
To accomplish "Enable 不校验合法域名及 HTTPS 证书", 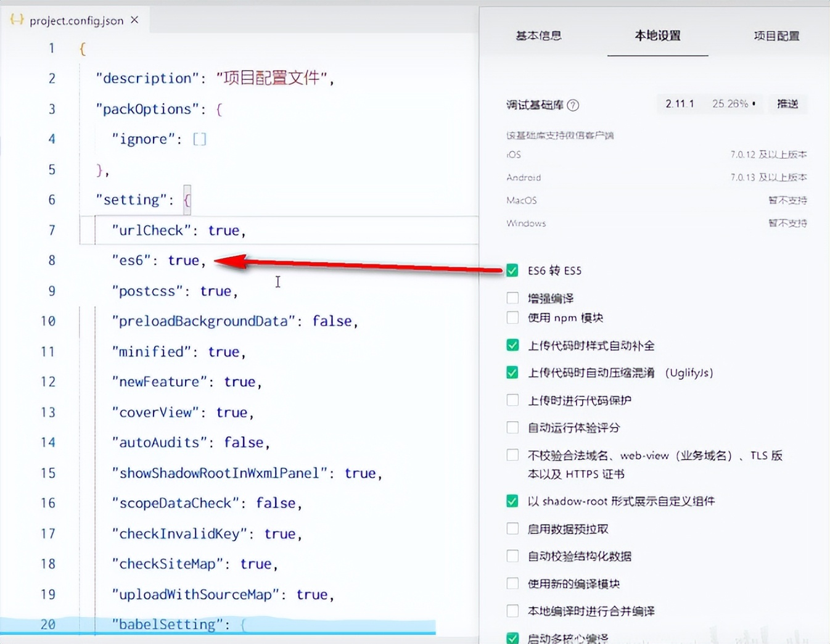I will point(512,455).
